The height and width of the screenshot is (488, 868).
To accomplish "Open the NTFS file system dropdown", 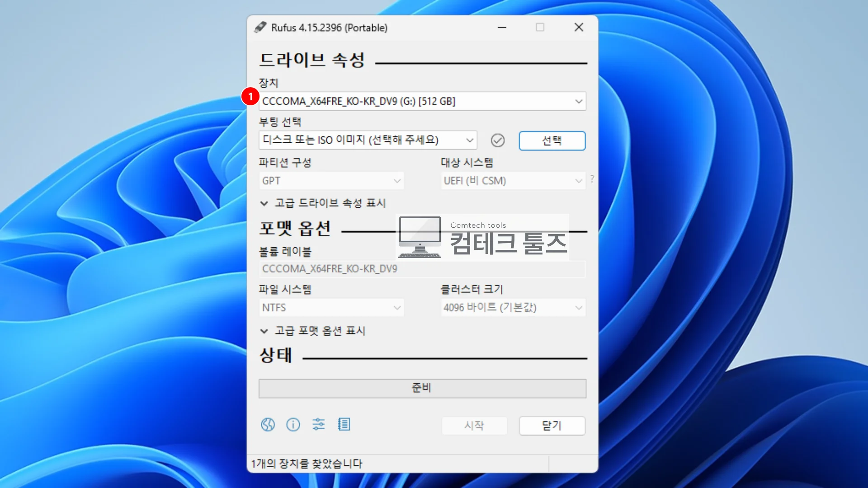I will coord(331,308).
